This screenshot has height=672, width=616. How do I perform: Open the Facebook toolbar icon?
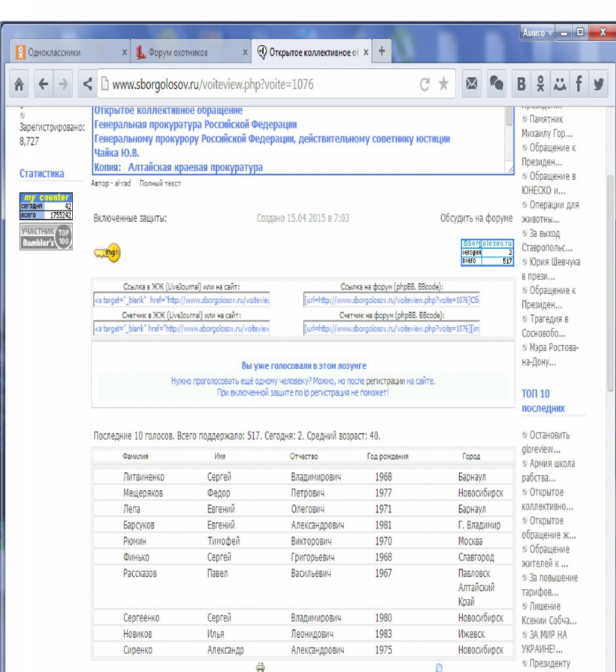(579, 84)
